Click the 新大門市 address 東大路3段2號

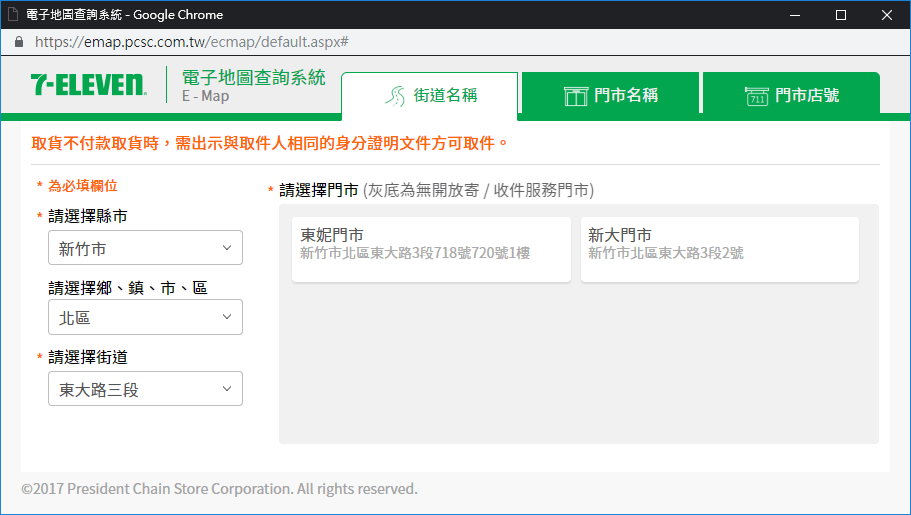[665, 254]
